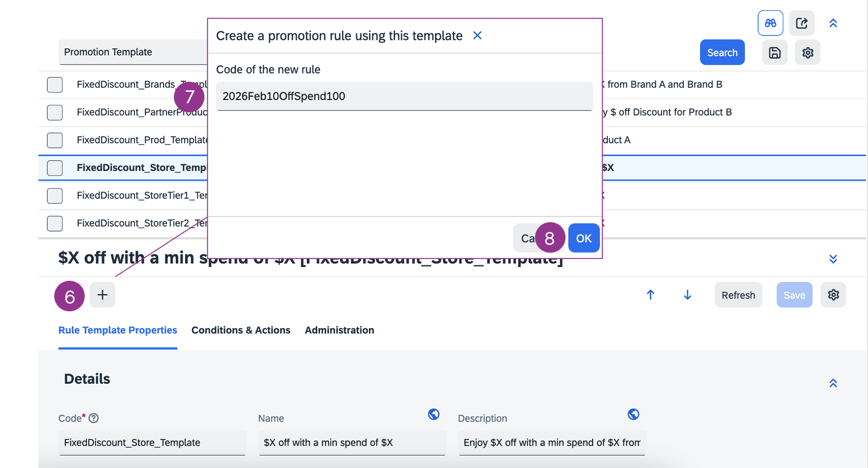Check the FixedDiscount_Brands template row checkbox
The width and height of the screenshot is (868, 468).
pos(55,85)
